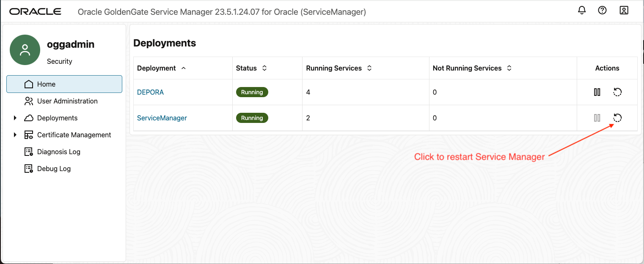Image resolution: width=644 pixels, height=264 pixels.
Task: Click the Home icon in the sidebar
Action: 29,84
